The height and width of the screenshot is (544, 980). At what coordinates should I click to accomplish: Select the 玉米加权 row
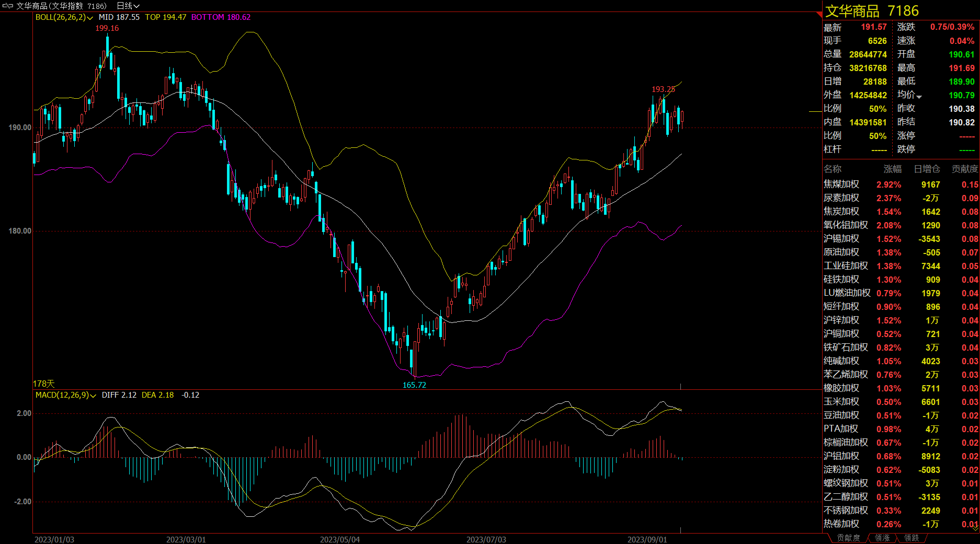[x=901, y=402]
